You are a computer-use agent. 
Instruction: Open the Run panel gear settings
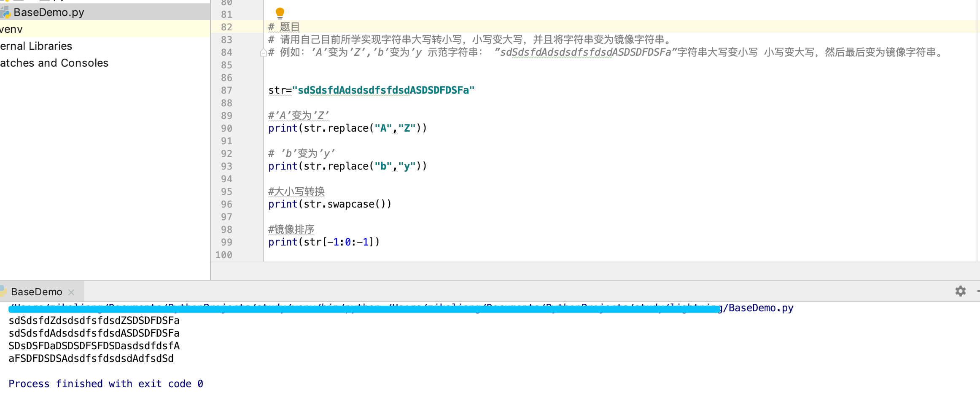[960, 291]
